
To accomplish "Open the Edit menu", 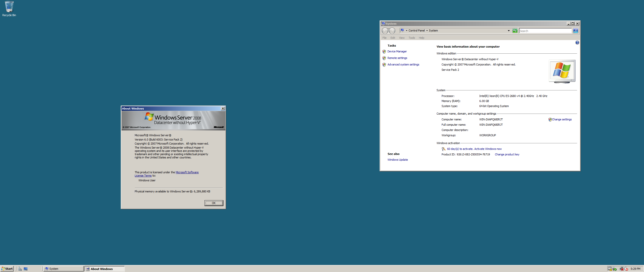I will (x=393, y=38).
